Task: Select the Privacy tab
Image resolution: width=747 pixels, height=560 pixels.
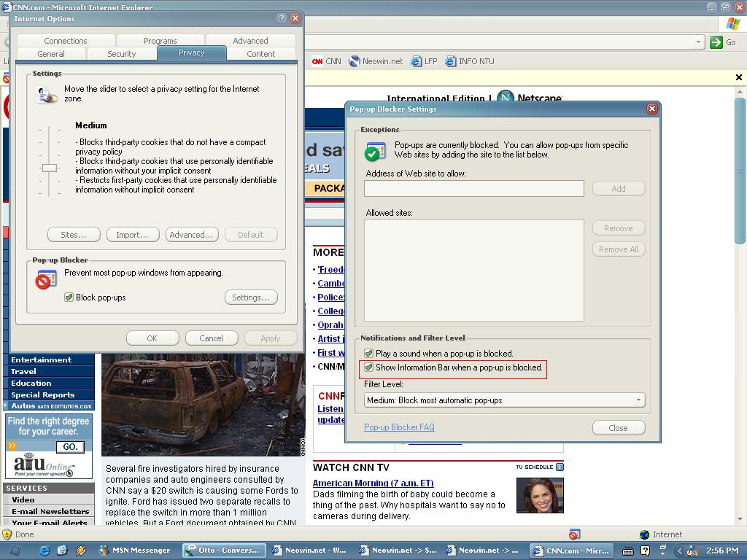Action: 192,52
